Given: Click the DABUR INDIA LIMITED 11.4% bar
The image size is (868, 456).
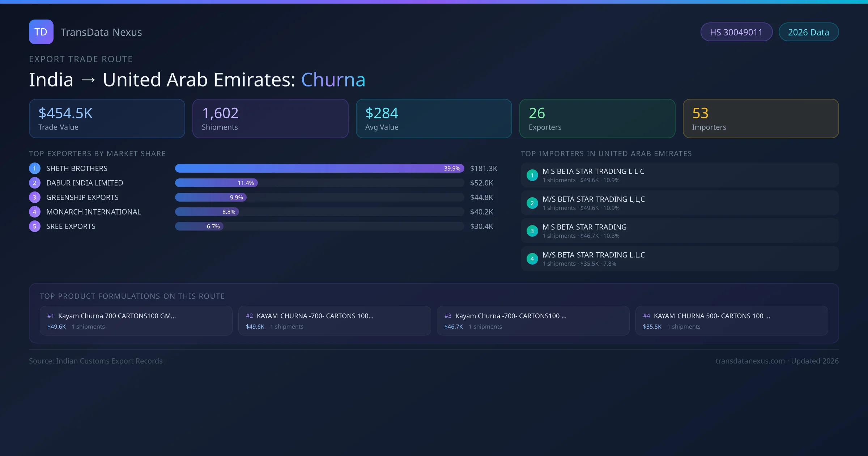Looking at the screenshot, I should (216, 183).
